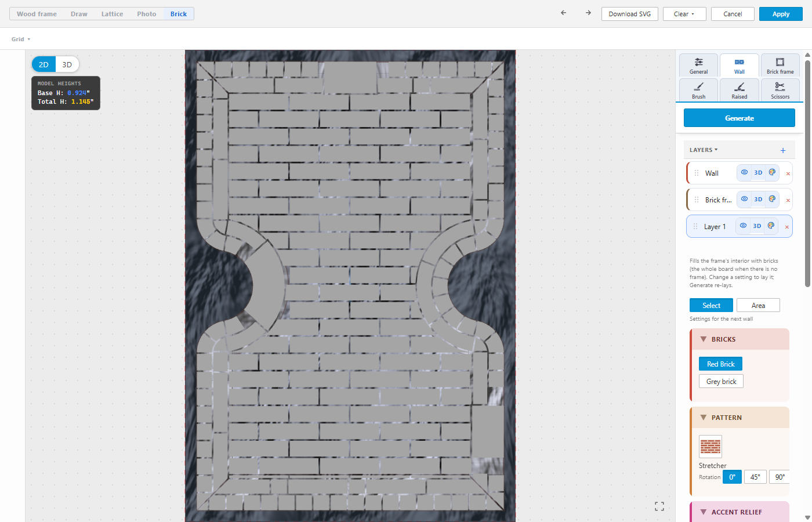
Task: Redo with the forward arrow
Action: point(588,13)
